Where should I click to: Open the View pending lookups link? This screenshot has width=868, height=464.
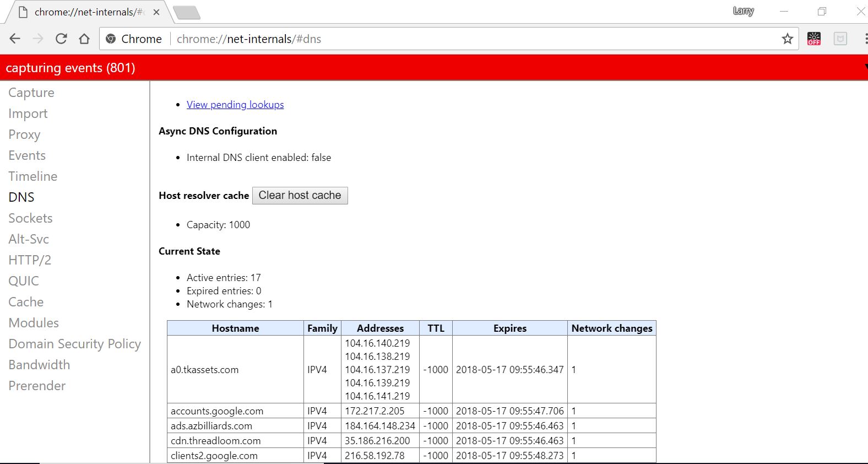235,105
